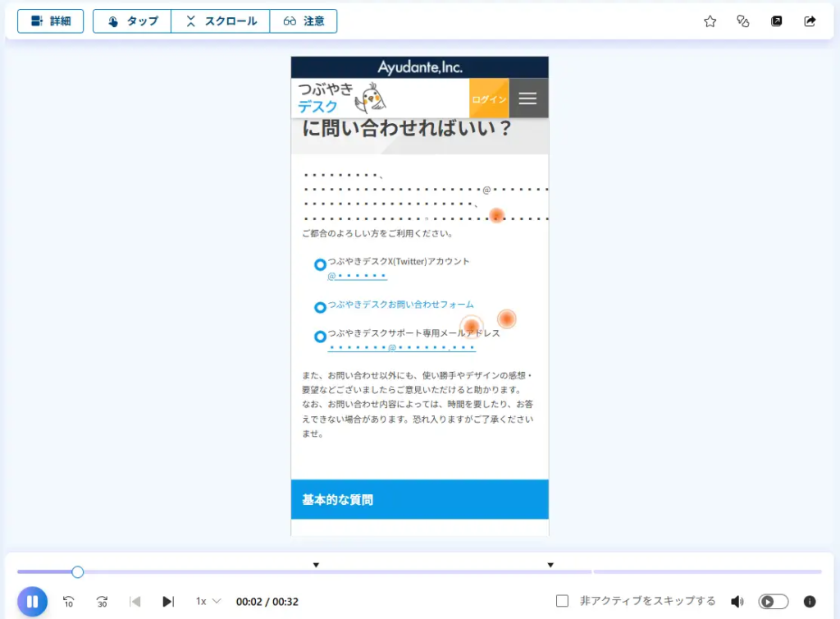Click the 基本的な質問 section header
Viewport: 840px width, 619px height.
[419, 499]
